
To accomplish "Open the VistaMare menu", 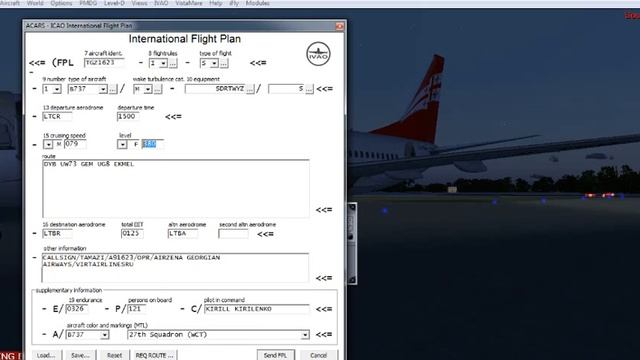I will coord(189,3).
